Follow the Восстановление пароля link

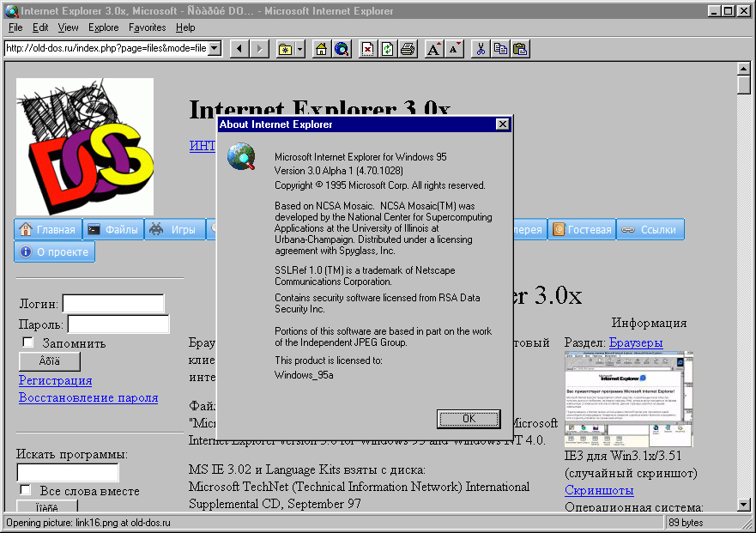click(x=88, y=398)
